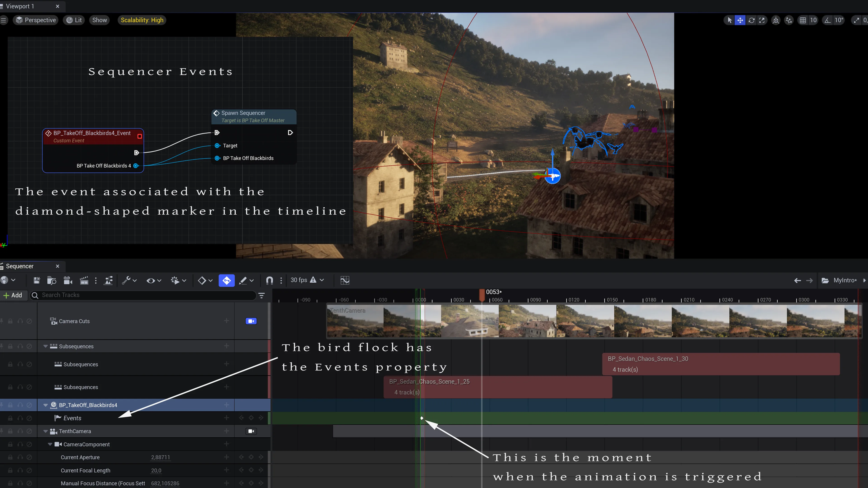The height and width of the screenshot is (488, 868).
Task: Select the rotate transform tool in viewport
Action: pyautogui.click(x=751, y=20)
